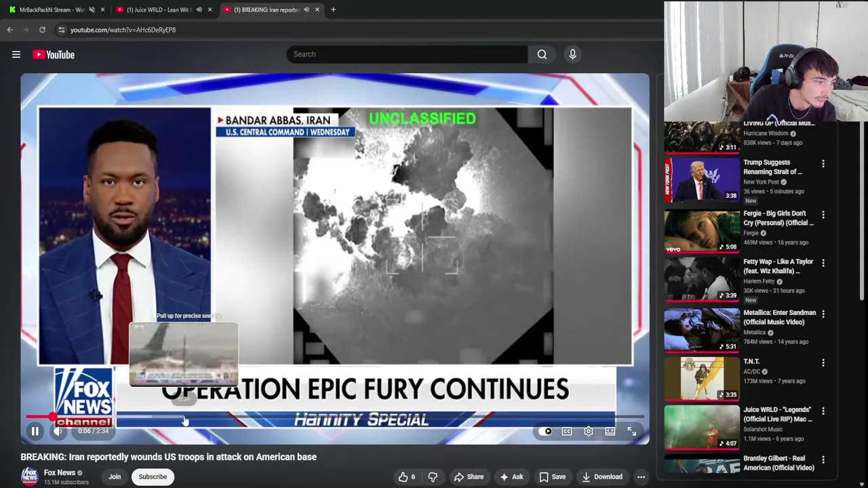Enter fullscreen mode on the video
This screenshot has height=488, width=868.
point(631,431)
